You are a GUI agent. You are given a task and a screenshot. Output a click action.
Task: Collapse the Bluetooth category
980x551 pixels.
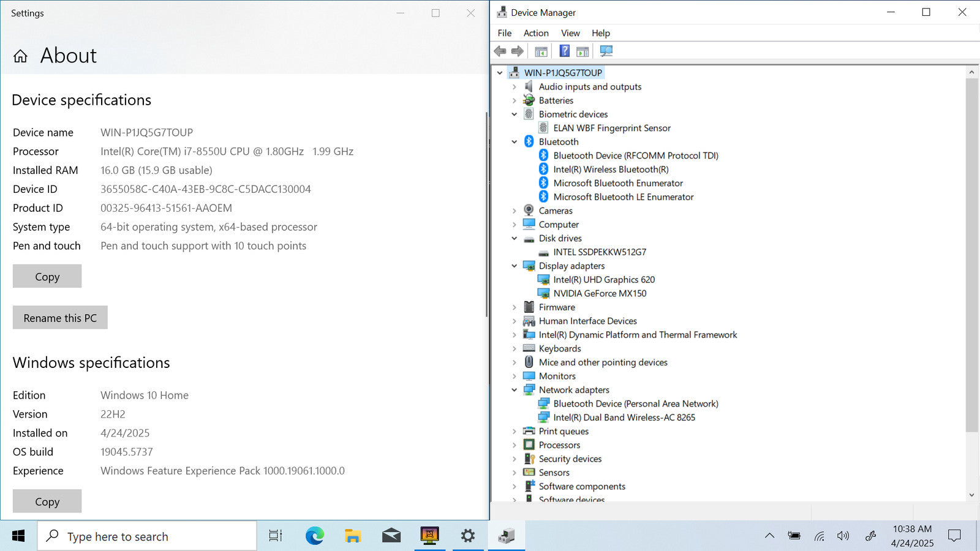tap(514, 142)
